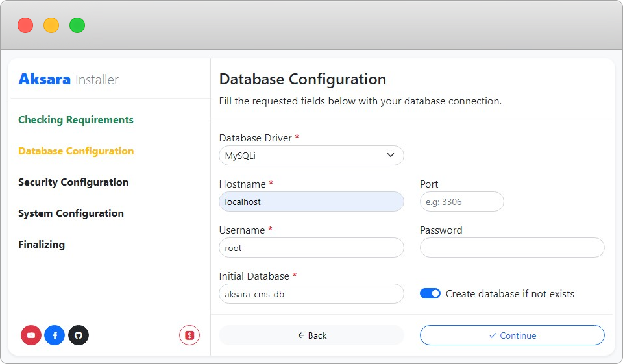Open Security Configuration step
623x364 pixels.
pyautogui.click(x=73, y=182)
